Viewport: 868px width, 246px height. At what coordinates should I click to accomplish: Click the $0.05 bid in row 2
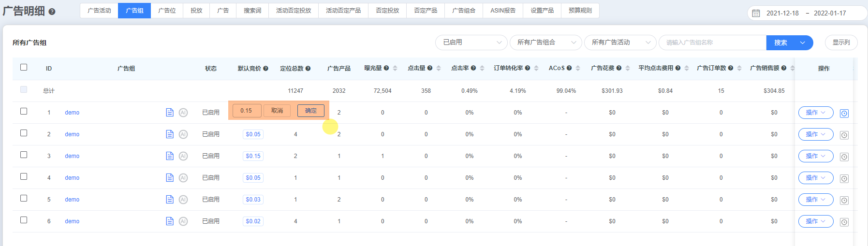[253, 134]
